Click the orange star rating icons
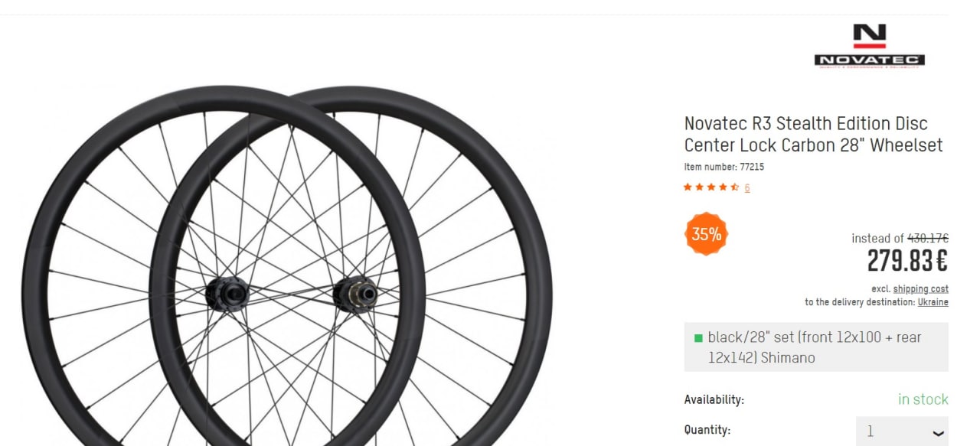 710,187
